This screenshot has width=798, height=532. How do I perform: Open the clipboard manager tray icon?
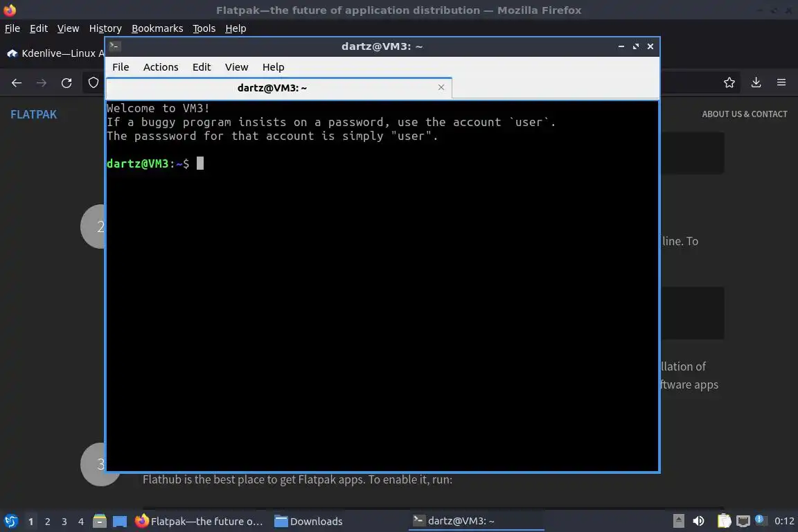(724, 521)
